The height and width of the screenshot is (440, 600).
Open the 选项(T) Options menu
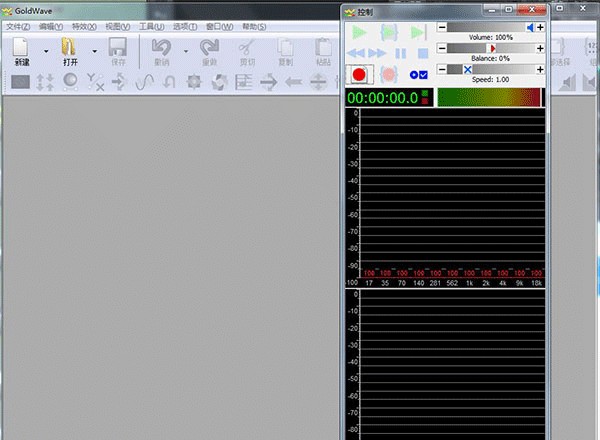click(185, 26)
